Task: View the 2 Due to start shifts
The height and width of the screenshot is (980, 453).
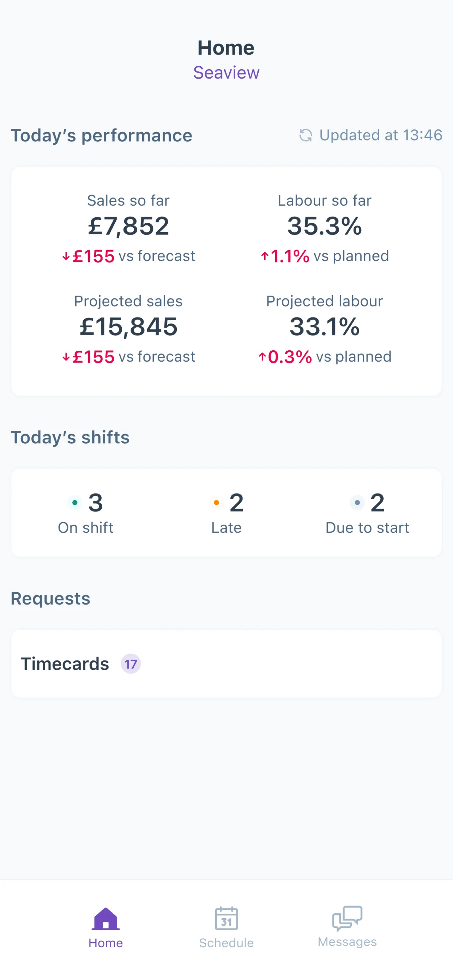Action: coord(367,513)
